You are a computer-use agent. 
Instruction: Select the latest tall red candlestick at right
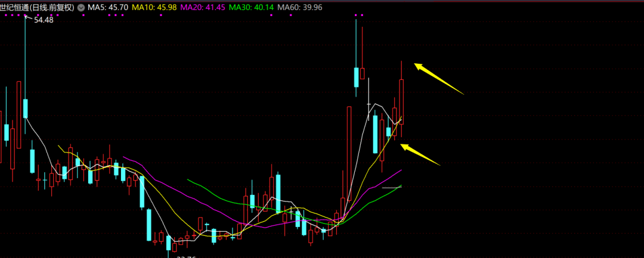[402, 101]
